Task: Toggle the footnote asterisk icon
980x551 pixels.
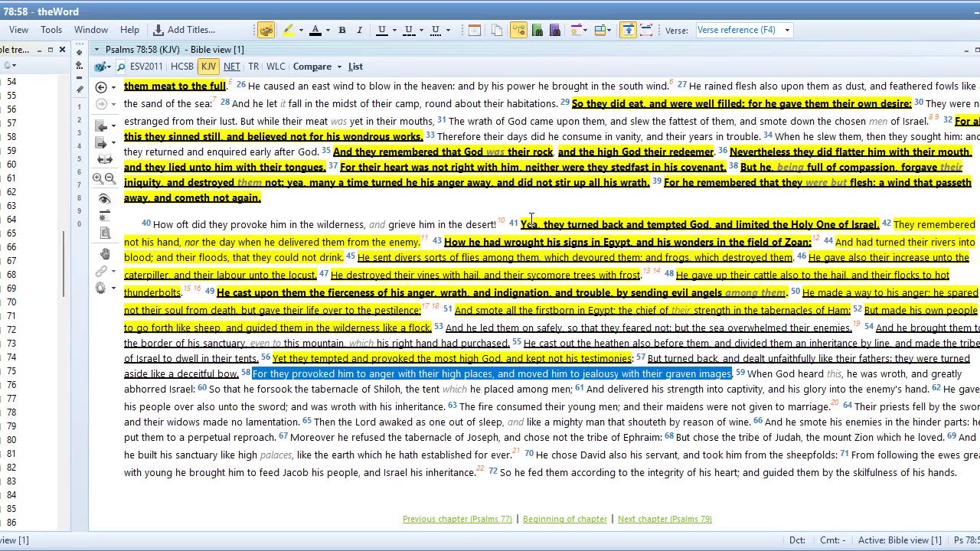Action: click(x=105, y=217)
